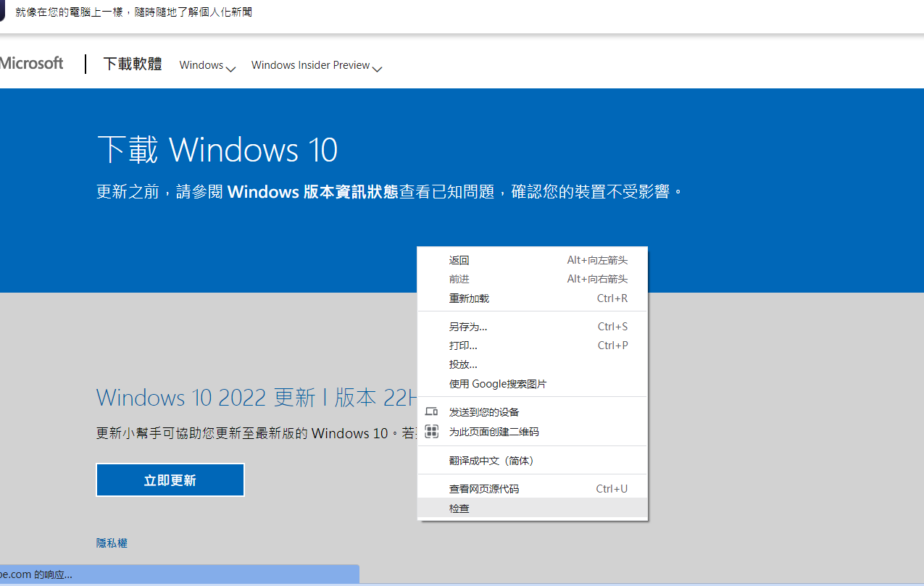Click the 更新小幫手 description paragraph
Image resolution: width=924 pixels, height=586 pixels.
pyautogui.click(x=257, y=433)
